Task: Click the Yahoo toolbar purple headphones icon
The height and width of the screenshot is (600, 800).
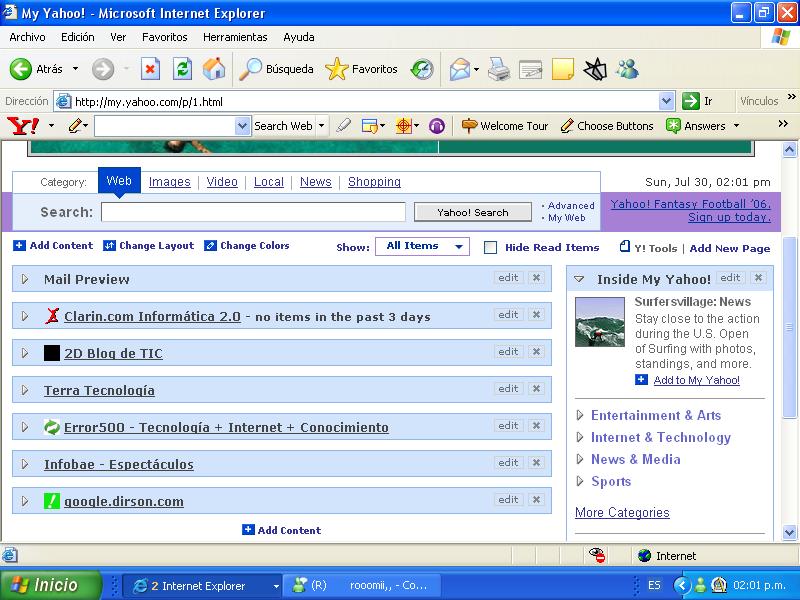Action: tap(437, 126)
